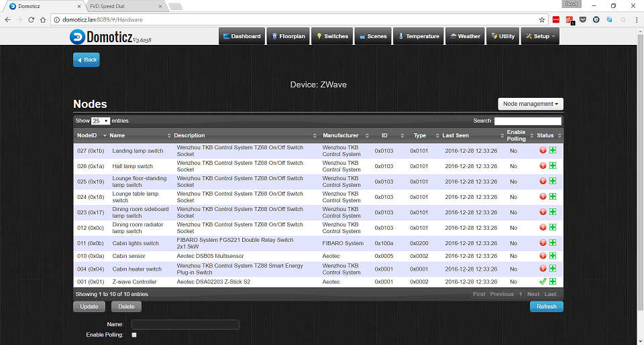Click green plus icon for Z-wave Controller
This screenshot has width=644, height=345.
[553, 281]
